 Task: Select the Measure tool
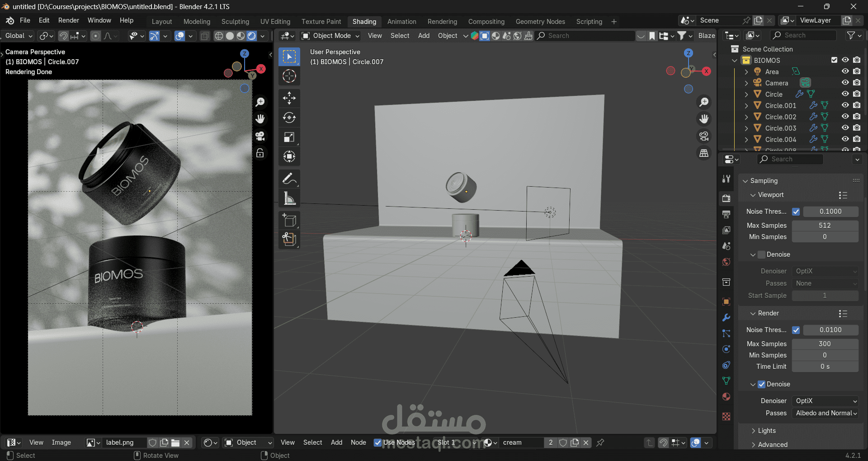289,198
